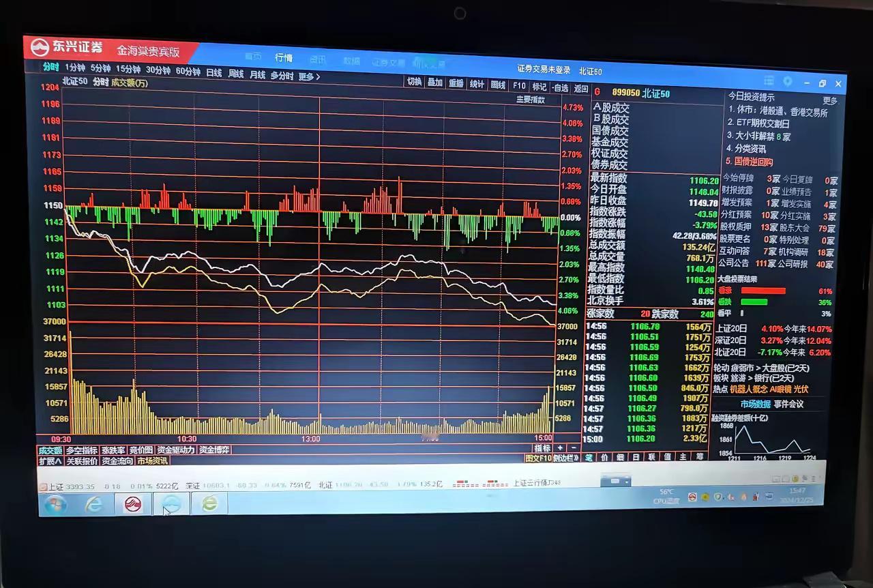Select 资金驱动力 indicator tab

175,450
